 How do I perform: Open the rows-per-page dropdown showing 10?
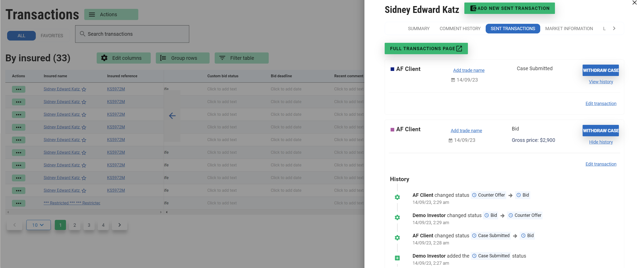pyautogui.click(x=38, y=225)
